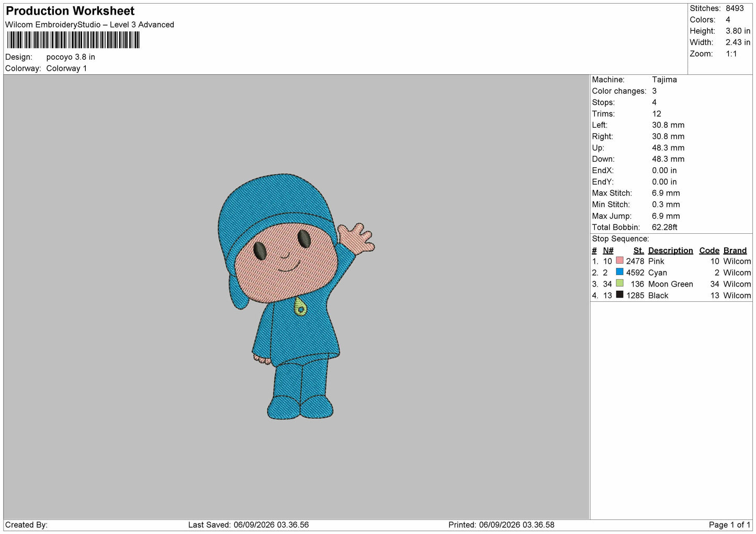This screenshot has width=756, height=534.
Task: Click the 'Stop Sequence:' heading
Action: point(620,238)
